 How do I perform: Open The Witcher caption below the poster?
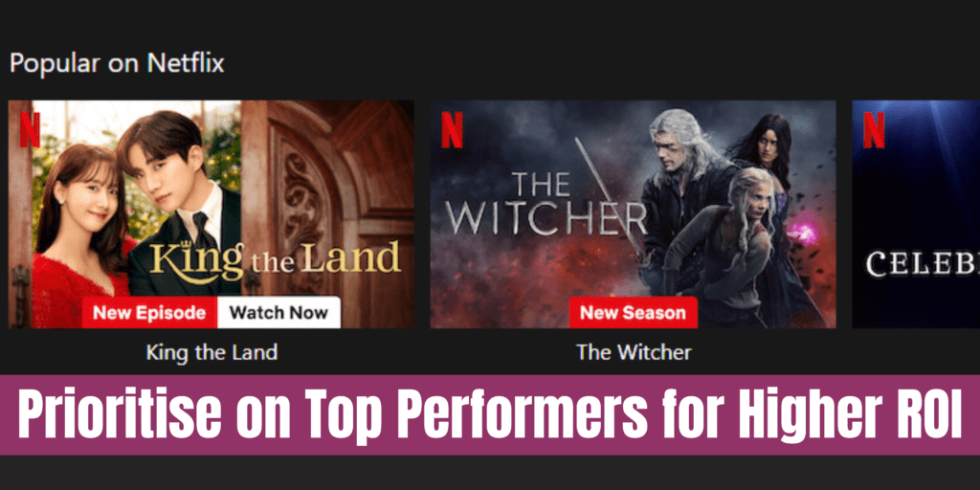coord(634,352)
